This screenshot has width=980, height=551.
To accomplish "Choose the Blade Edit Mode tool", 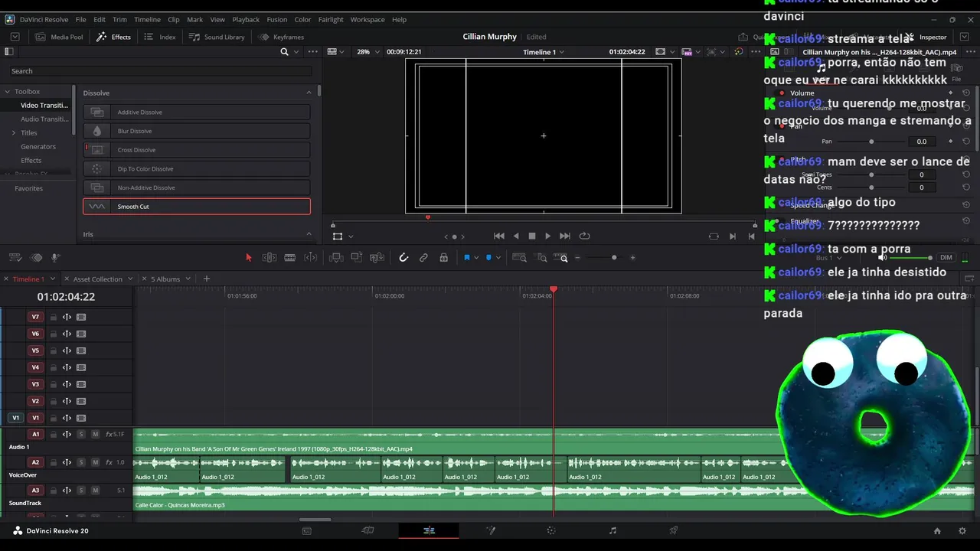I will 290,258.
